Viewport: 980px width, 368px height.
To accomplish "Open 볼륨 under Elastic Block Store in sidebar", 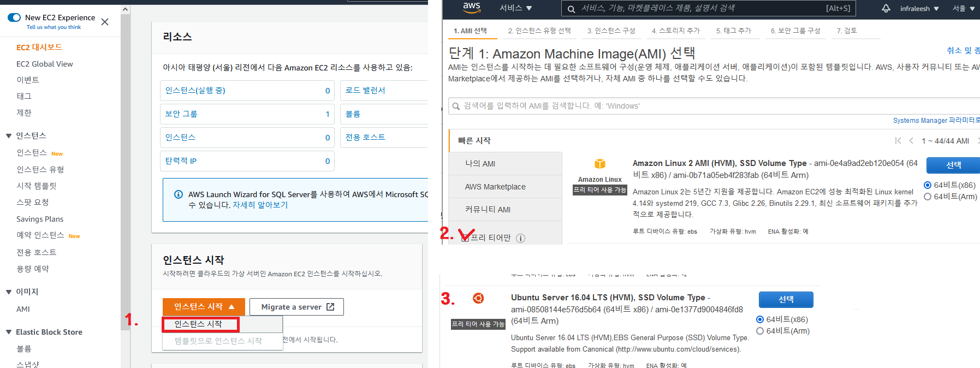I will (x=24, y=348).
